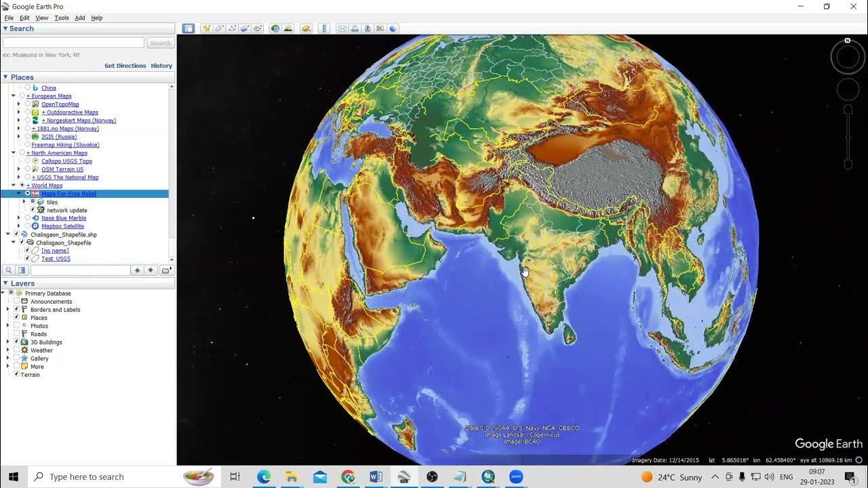This screenshot has height=488, width=868.
Task: Click the compass North-up ring control
Action: [848, 58]
